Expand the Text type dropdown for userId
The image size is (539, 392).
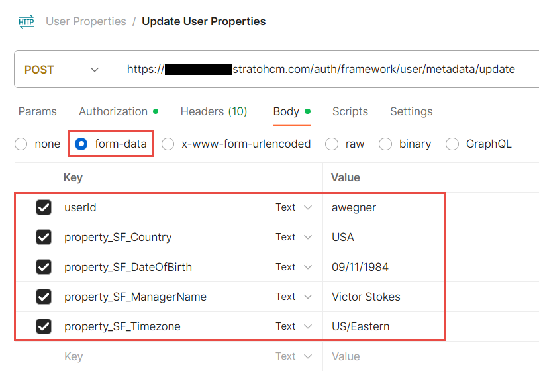point(293,207)
